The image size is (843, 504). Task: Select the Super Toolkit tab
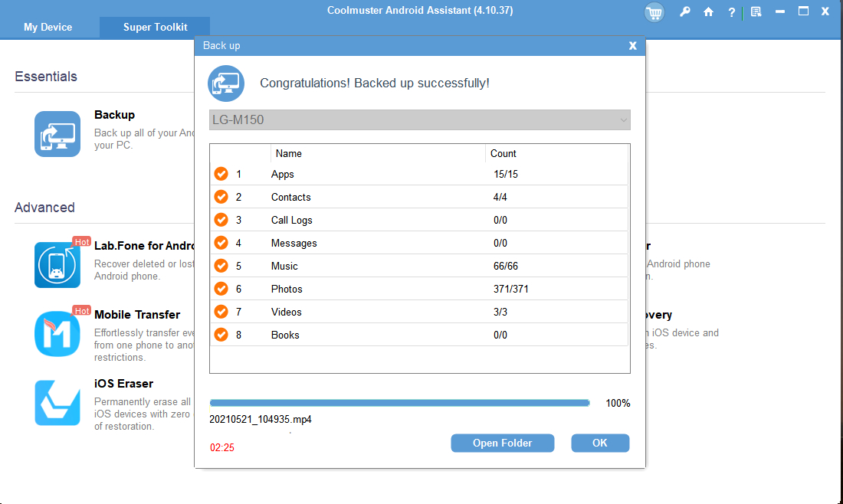pos(155,27)
